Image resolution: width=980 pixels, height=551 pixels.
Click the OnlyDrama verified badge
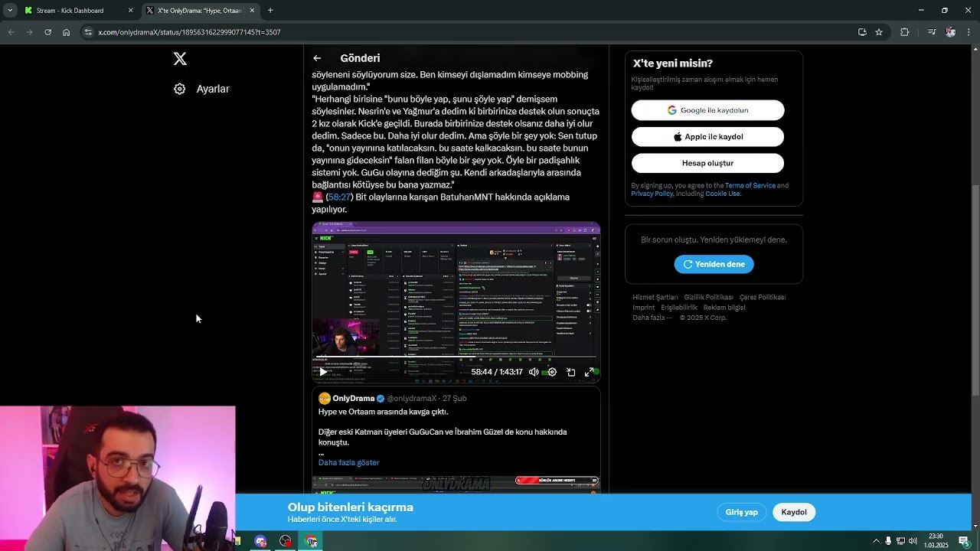(x=381, y=399)
